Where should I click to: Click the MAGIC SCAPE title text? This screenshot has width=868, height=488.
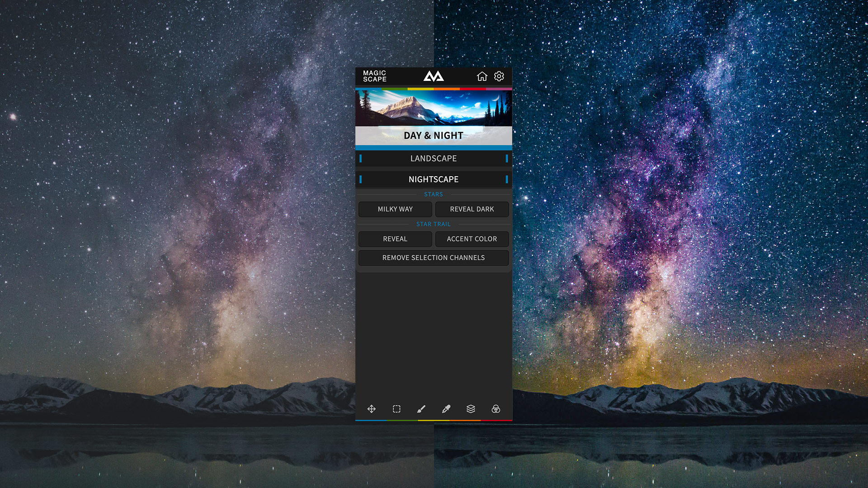coord(375,76)
